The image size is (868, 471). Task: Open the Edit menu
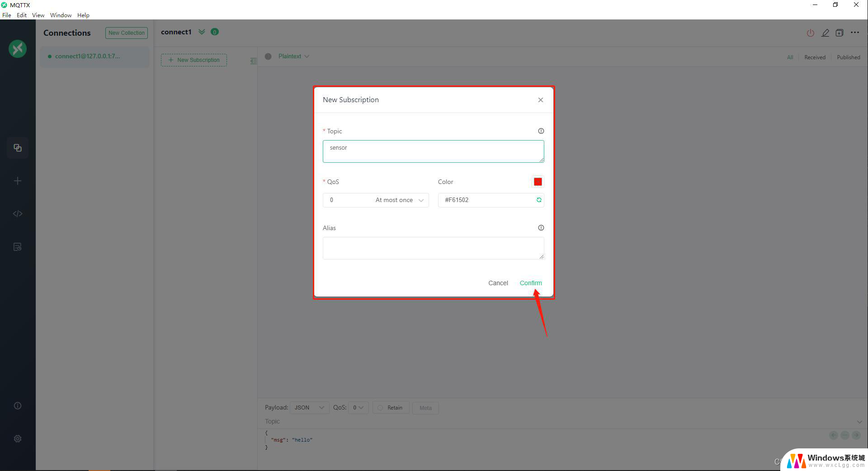pyautogui.click(x=22, y=15)
